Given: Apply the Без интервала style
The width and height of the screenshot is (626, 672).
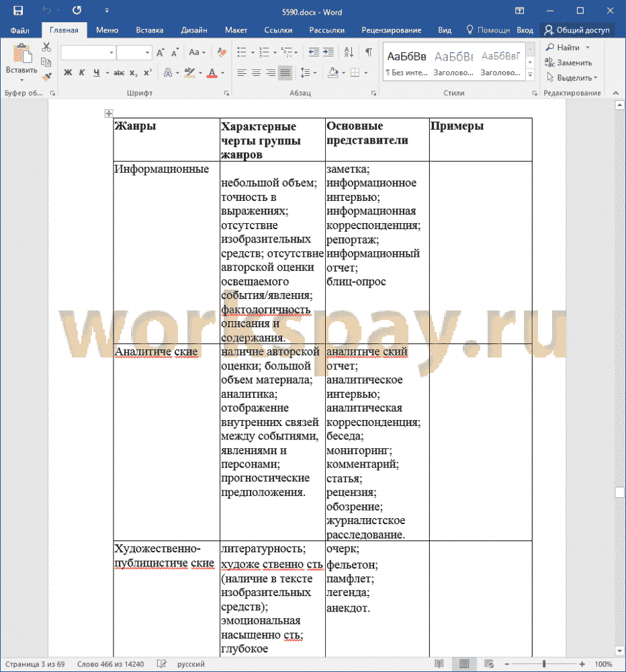Looking at the screenshot, I should 406,62.
